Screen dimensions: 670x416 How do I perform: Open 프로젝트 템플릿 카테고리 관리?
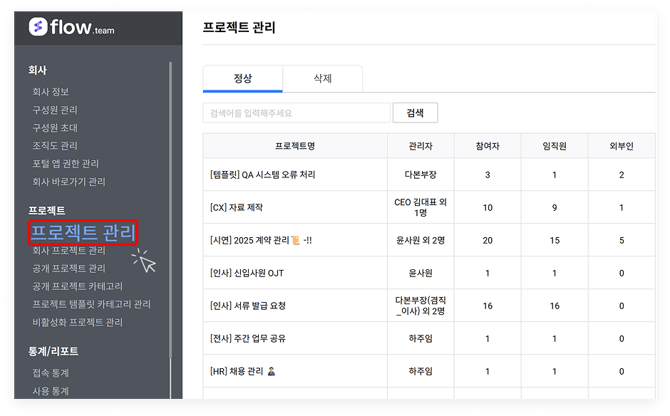coord(91,305)
